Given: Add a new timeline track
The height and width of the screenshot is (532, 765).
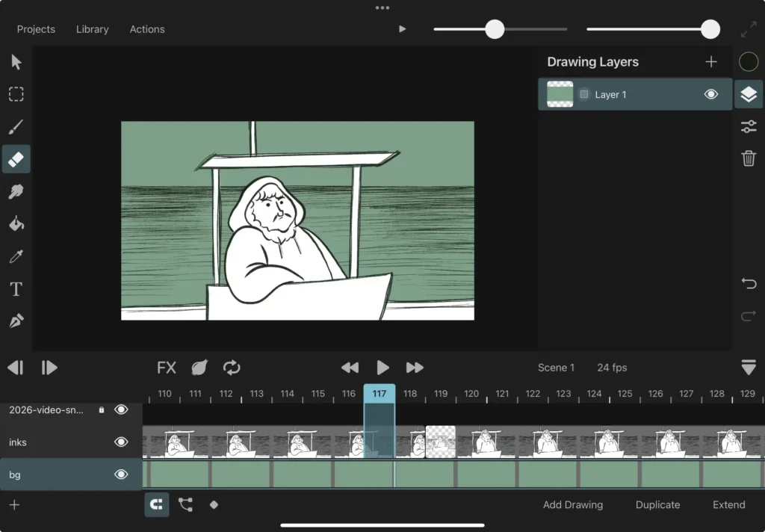Looking at the screenshot, I should 15,504.
